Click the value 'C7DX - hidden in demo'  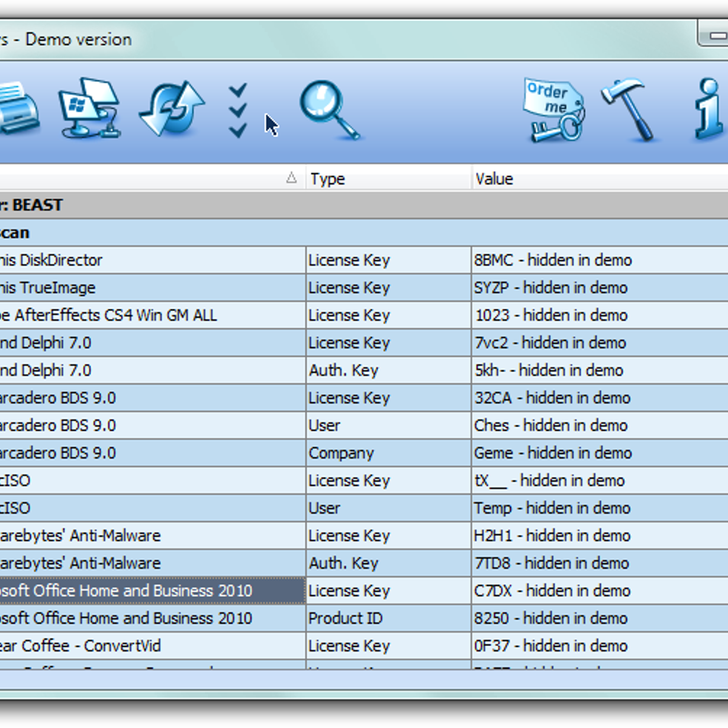point(552,591)
